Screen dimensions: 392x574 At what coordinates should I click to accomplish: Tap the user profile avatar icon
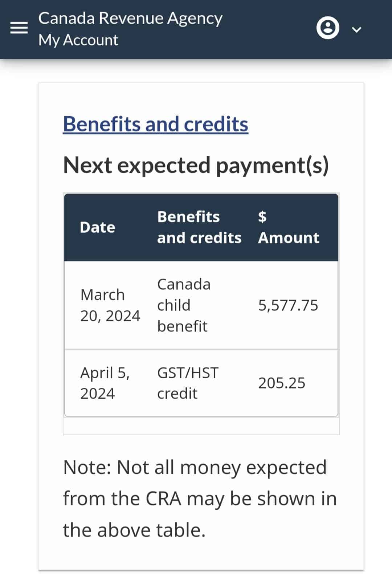[x=328, y=28]
